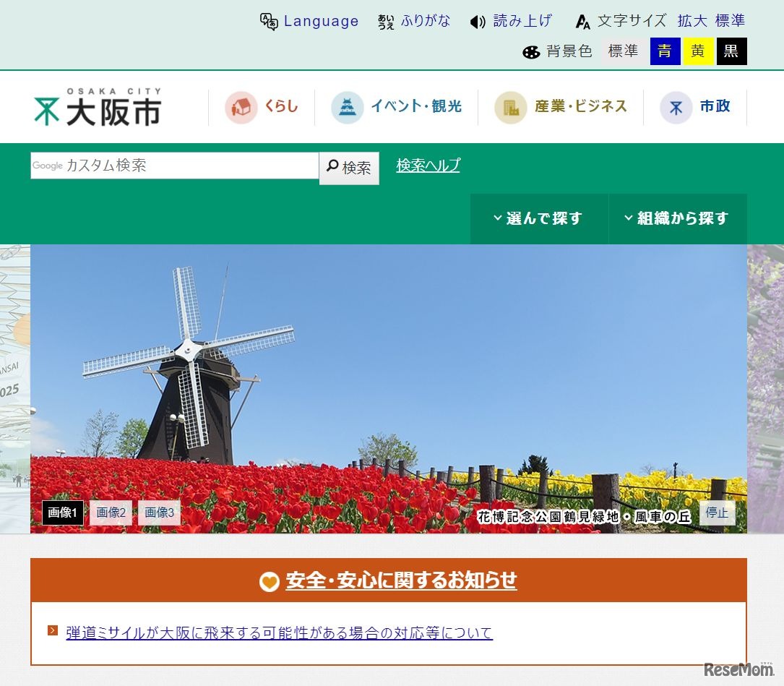The height and width of the screenshot is (686, 784).
Task: Set background color to 黒
Action: click(x=731, y=51)
